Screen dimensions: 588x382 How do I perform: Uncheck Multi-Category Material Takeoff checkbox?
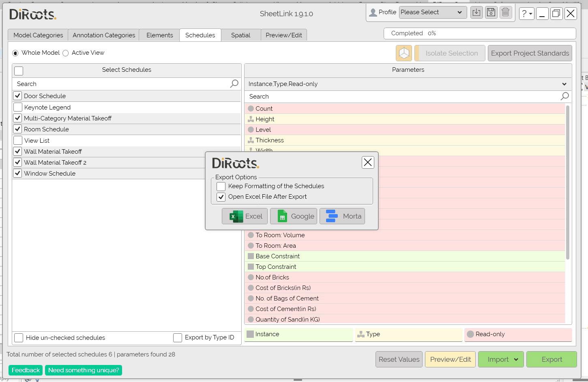click(17, 118)
